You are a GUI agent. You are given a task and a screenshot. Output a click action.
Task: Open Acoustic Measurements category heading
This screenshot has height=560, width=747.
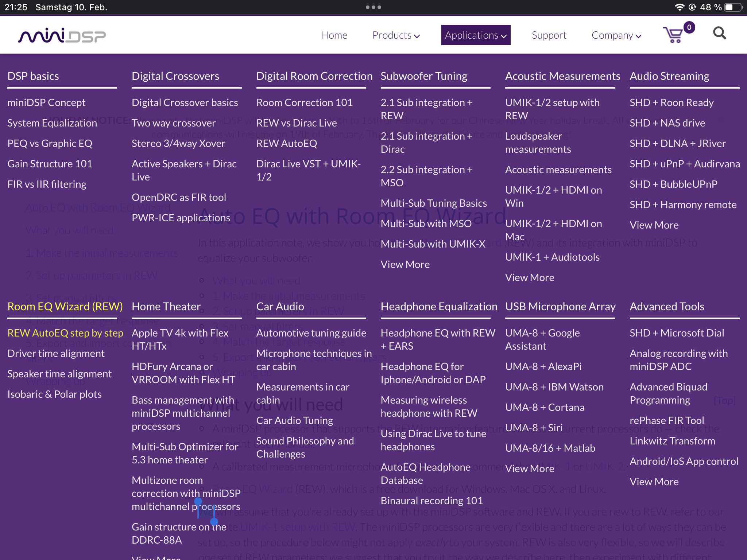[x=562, y=76]
